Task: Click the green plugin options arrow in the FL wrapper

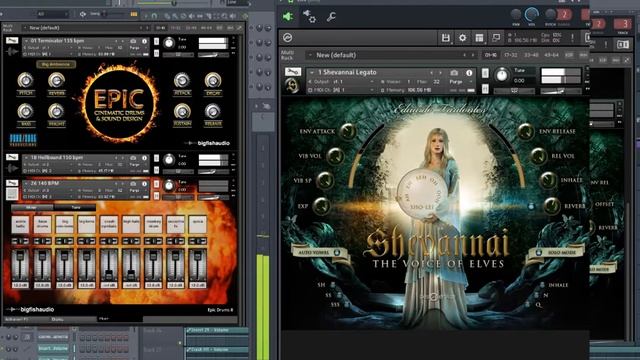Action: point(288,16)
